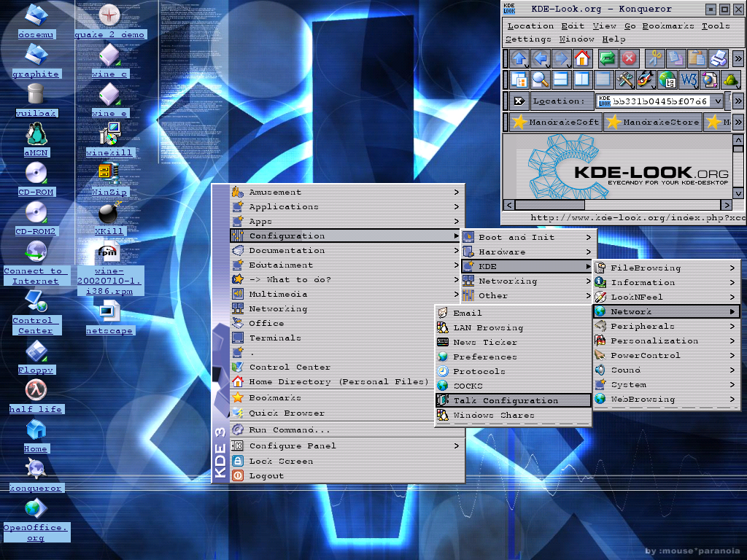Click the Copy documents icon in Konqueror
This screenshot has height=560, width=747.
coord(676,58)
